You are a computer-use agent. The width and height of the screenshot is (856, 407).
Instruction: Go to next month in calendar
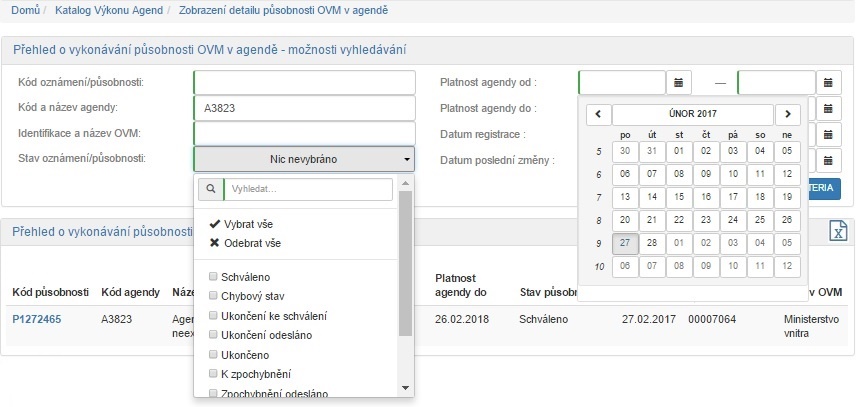point(788,114)
